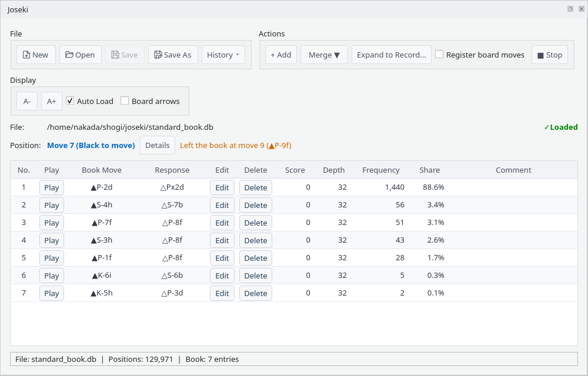Delete the ▲P-2d entry
This screenshot has width=588, height=376.
(255, 187)
